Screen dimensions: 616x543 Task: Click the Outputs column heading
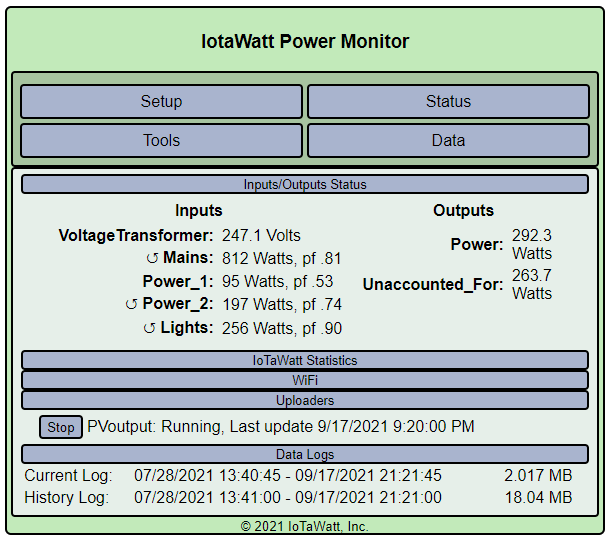464,211
